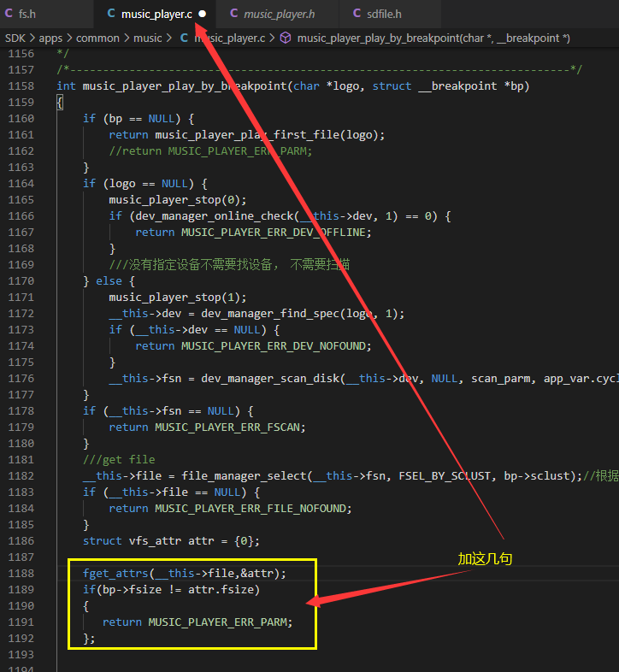
Task: Click the C file icon on music_player.c tab
Action: point(111,14)
